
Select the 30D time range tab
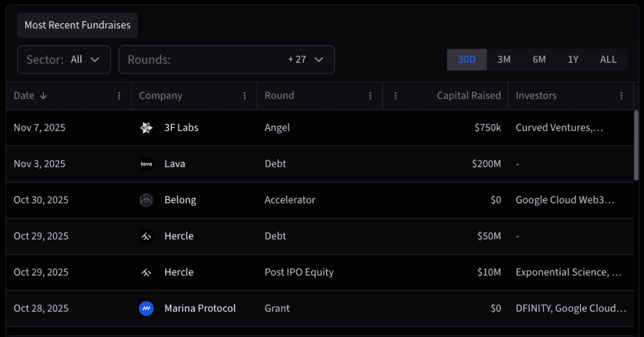[x=467, y=60]
